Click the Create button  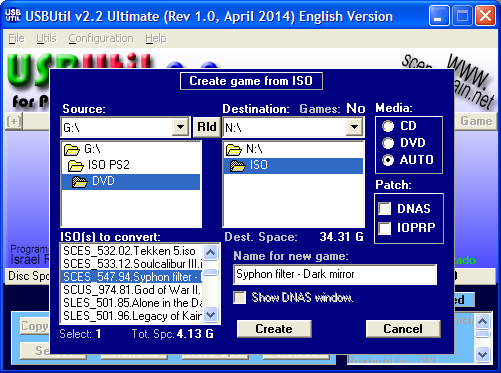(x=274, y=329)
